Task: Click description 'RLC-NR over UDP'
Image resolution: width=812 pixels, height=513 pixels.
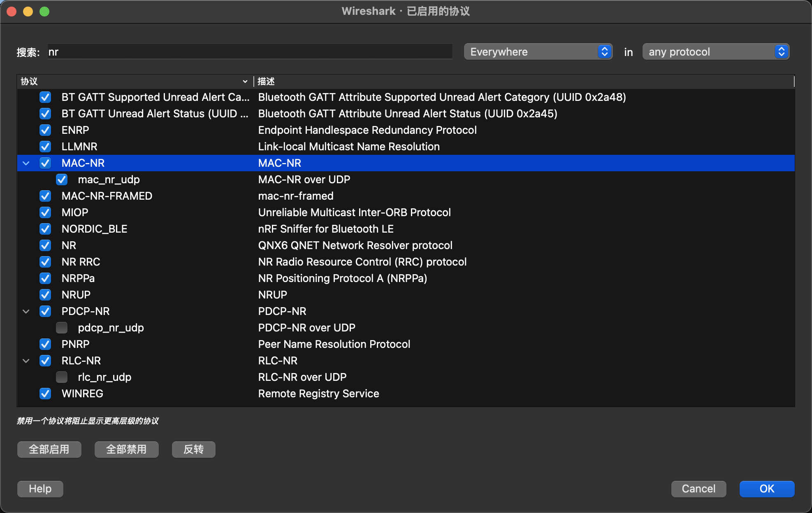Action: pos(302,377)
